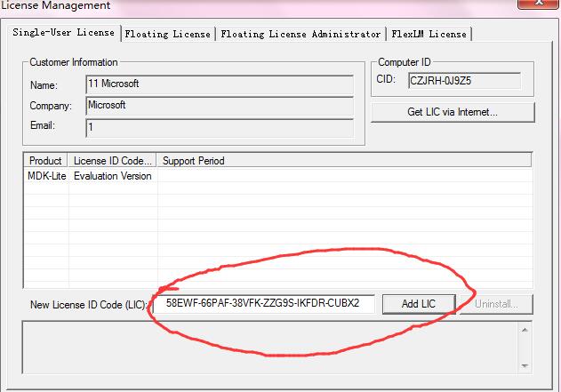This screenshot has width=561, height=392.
Task: Switch to the Single-User License tab
Action: pyautogui.click(x=64, y=33)
